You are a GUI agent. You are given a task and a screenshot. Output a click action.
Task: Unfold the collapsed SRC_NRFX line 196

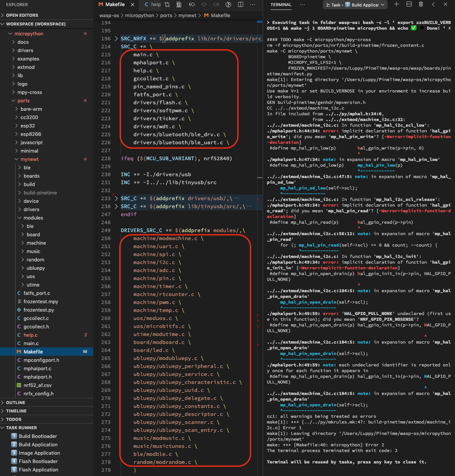pos(116,38)
